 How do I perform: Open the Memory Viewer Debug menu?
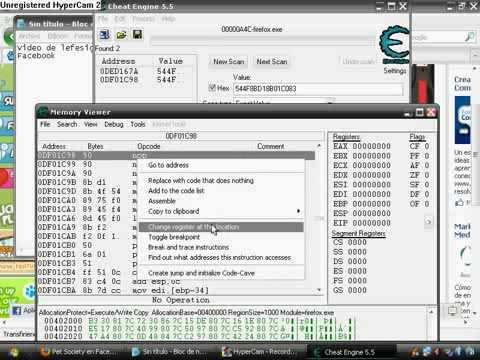tap(114, 124)
